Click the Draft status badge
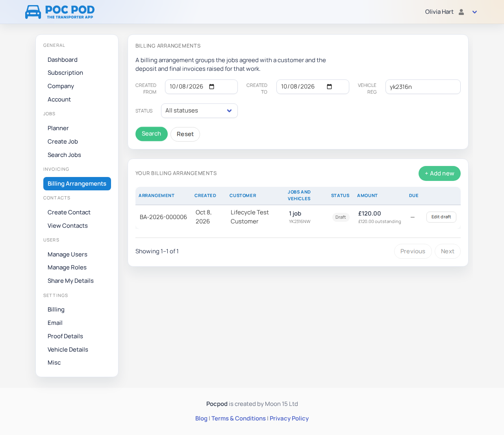 (x=341, y=217)
